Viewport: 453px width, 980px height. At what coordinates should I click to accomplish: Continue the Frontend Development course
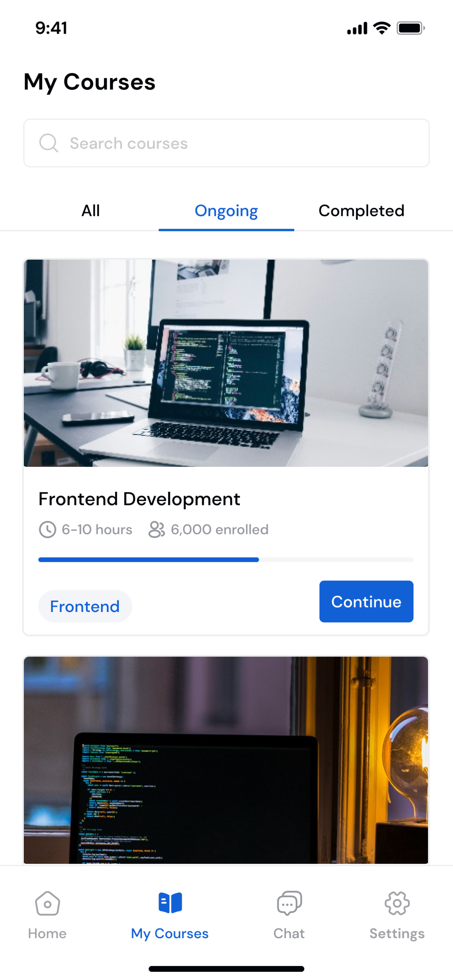pyautogui.click(x=366, y=601)
